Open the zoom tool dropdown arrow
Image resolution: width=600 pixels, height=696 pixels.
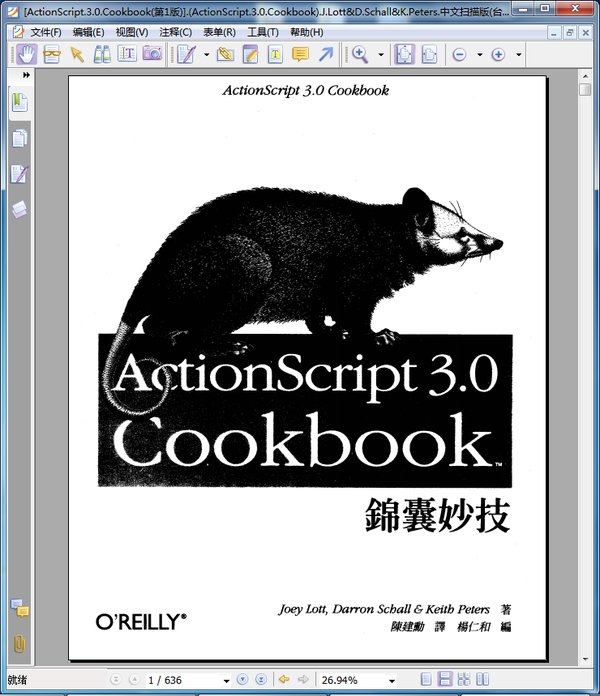tap(381, 55)
